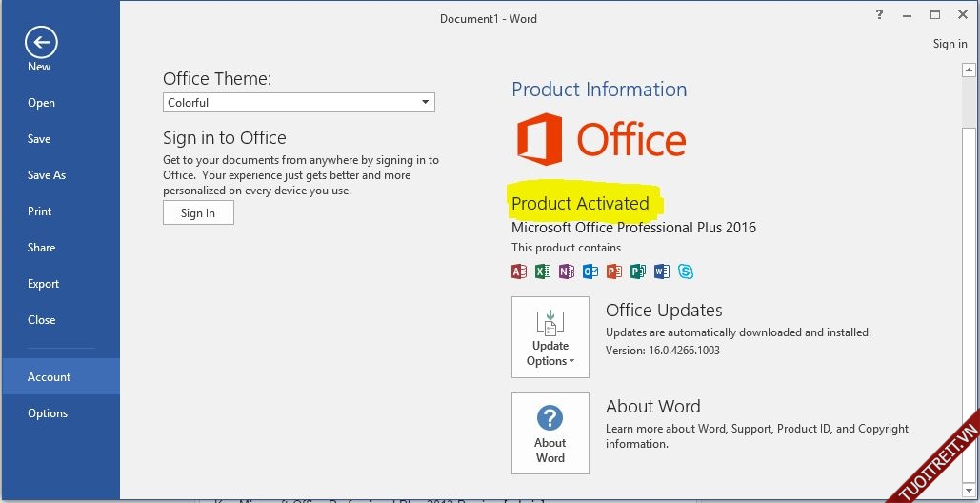This screenshot has height=503, width=980.
Task: Click the Access app icon
Action: pos(519,272)
